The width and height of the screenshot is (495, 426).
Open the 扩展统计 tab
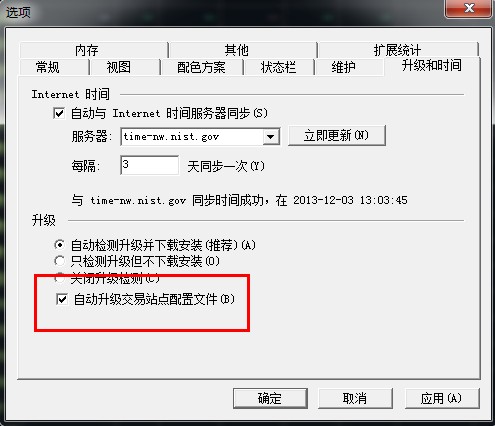397,50
